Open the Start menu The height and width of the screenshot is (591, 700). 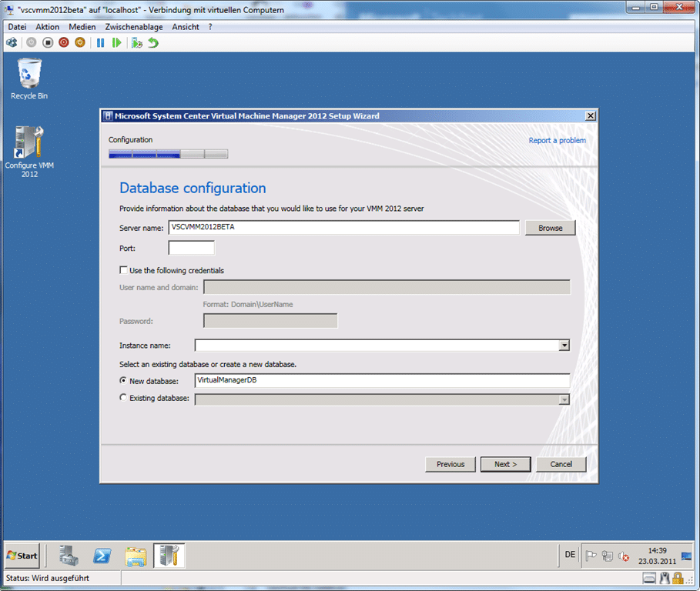coord(22,556)
